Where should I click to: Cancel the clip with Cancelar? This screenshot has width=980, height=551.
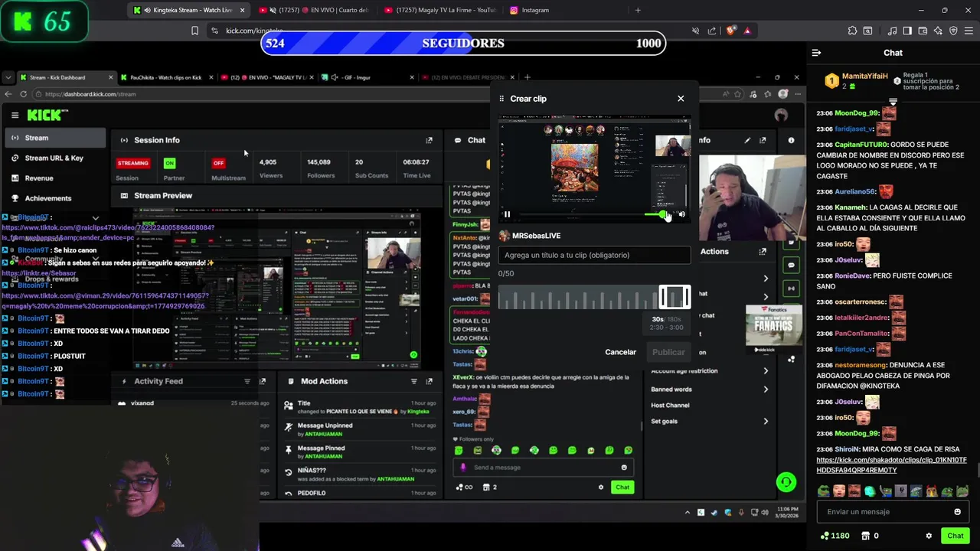click(620, 352)
